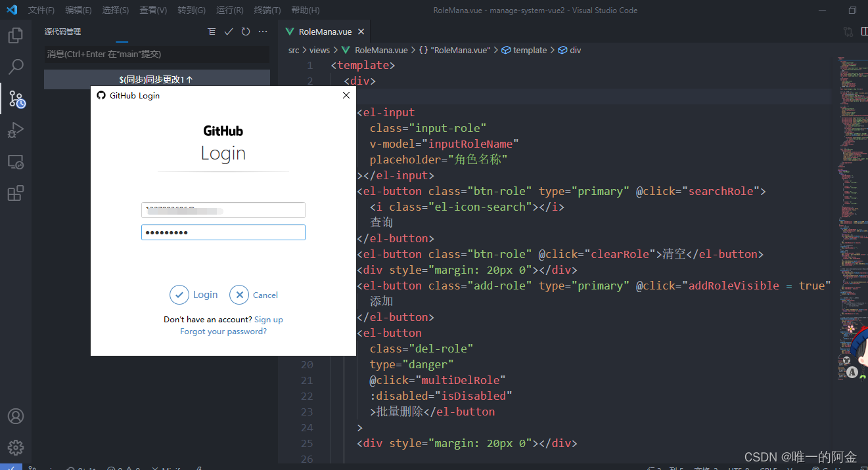Click the Sync Changes button
The width and height of the screenshot is (868, 470).
tap(156, 79)
